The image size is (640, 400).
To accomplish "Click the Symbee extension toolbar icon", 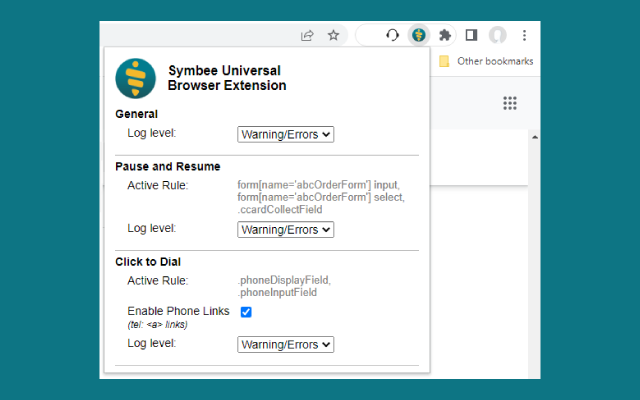I will tap(418, 35).
